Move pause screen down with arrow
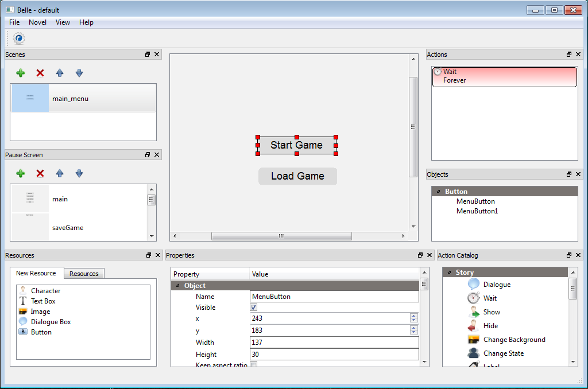Screen dimensions: 588x389 click(x=79, y=173)
